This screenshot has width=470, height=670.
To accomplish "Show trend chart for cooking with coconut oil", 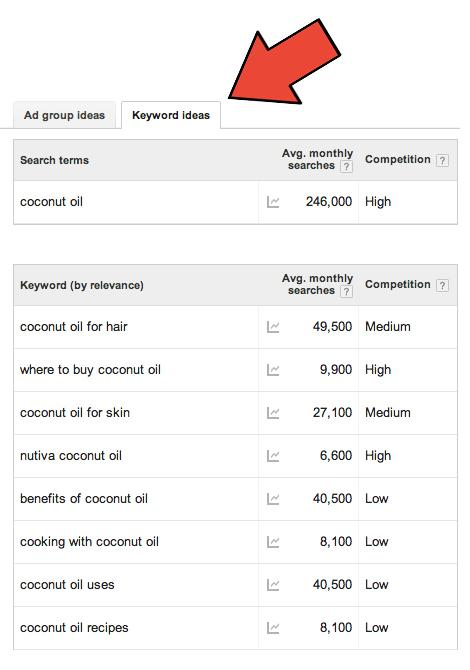I will click(x=273, y=542).
